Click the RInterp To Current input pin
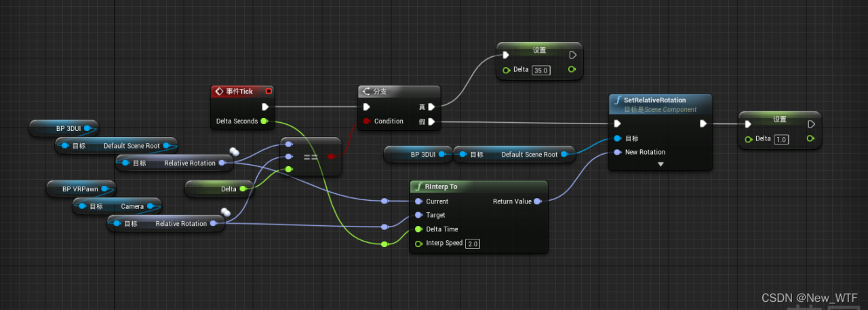 [418, 201]
